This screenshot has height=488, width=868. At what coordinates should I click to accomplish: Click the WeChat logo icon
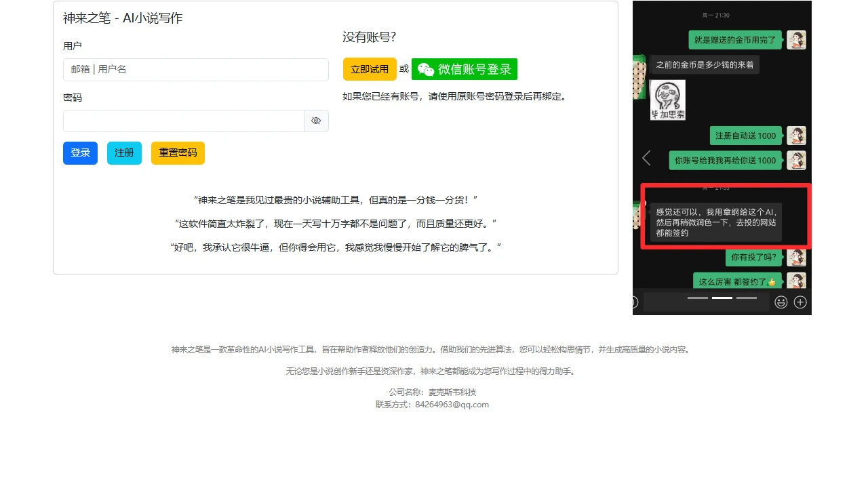pyautogui.click(x=425, y=69)
